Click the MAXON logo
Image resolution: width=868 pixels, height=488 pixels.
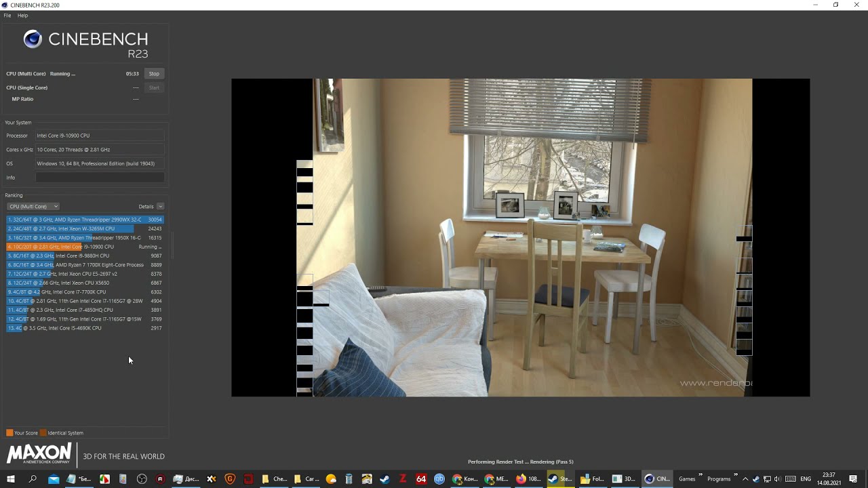pyautogui.click(x=39, y=453)
